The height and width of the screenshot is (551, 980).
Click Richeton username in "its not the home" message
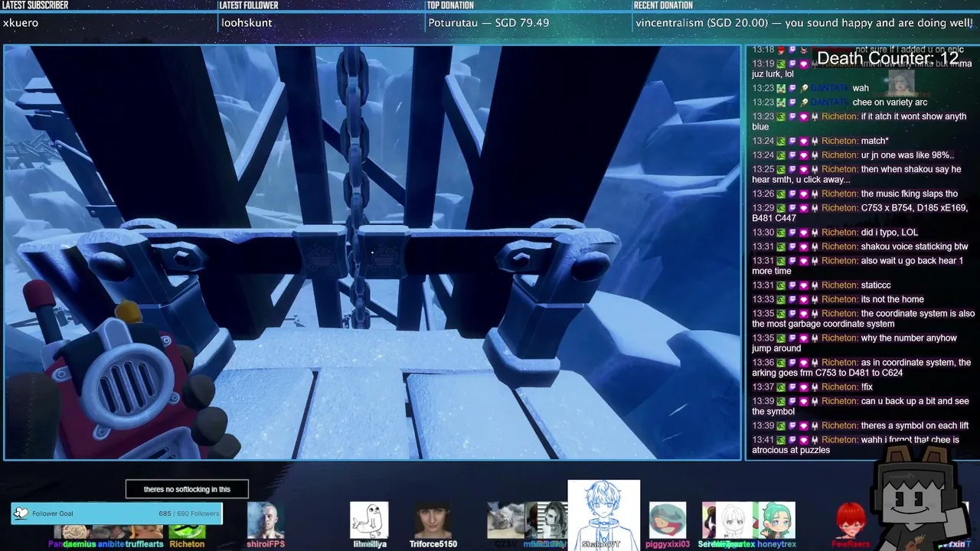[x=840, y=300]
